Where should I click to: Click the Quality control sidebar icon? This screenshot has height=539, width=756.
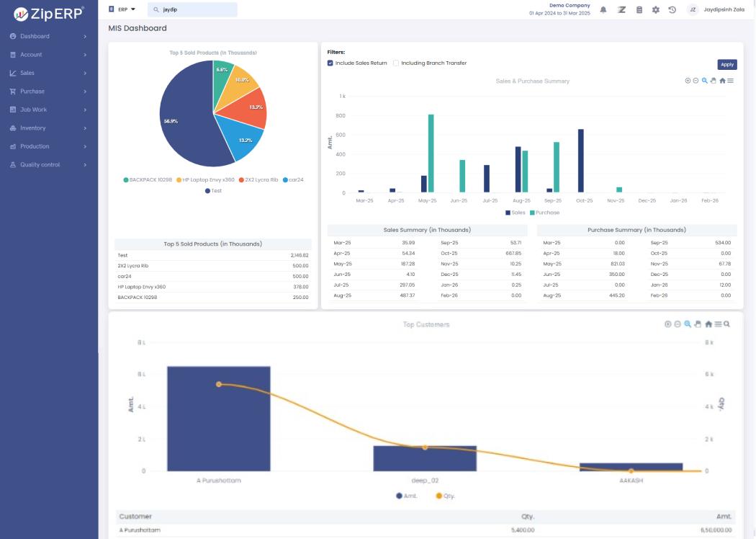[13, 164]
